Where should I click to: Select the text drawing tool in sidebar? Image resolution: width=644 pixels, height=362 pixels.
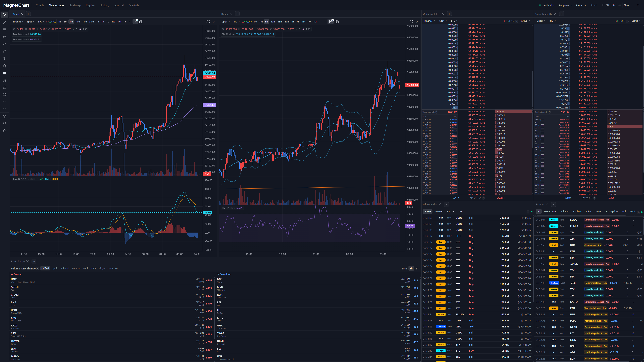(x=5, y=58)
